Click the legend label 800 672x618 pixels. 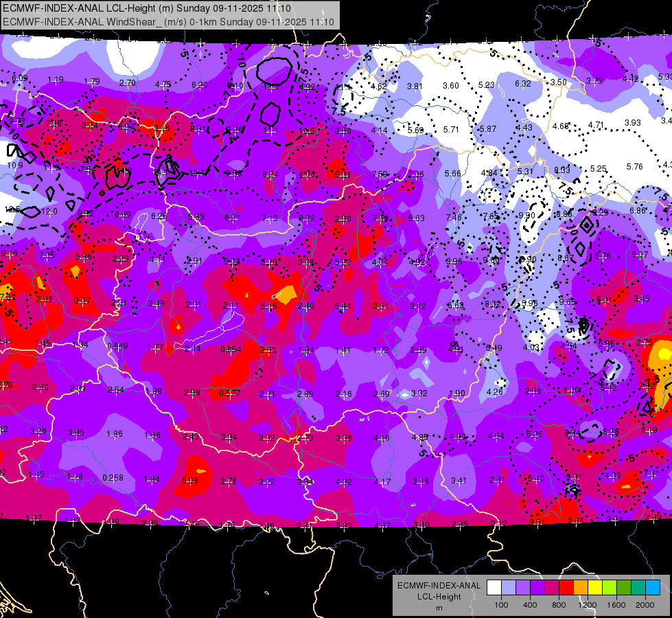coord(559,605)
